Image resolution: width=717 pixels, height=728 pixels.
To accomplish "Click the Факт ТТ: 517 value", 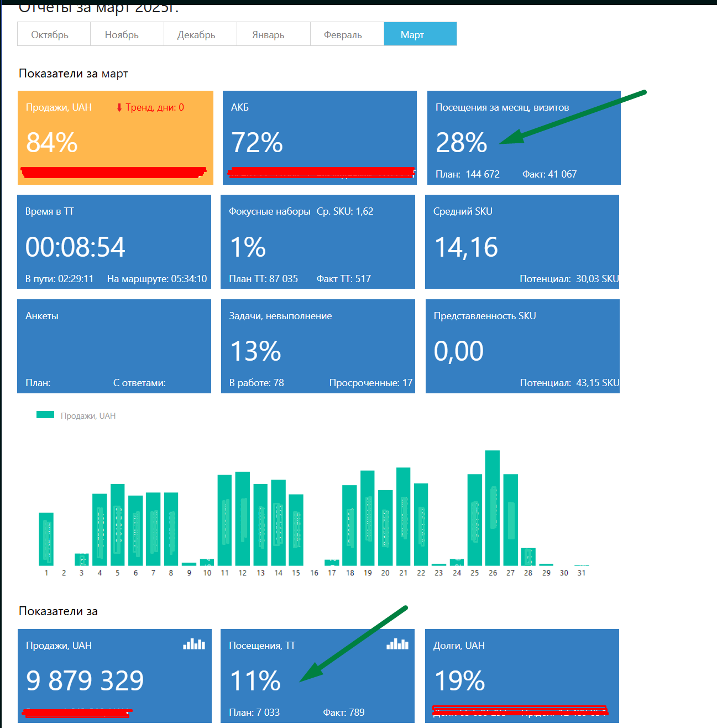I will pyautogui.click(x=344, y=279).
